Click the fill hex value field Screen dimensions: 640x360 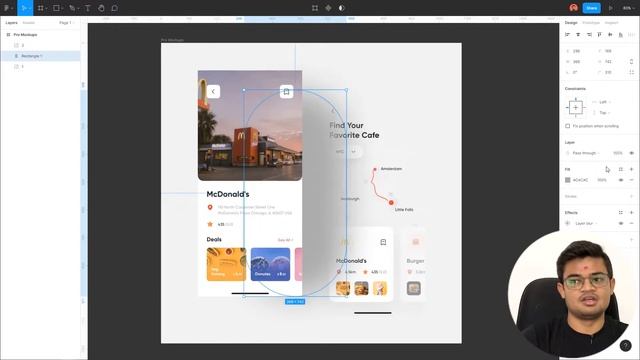point(580,180)
